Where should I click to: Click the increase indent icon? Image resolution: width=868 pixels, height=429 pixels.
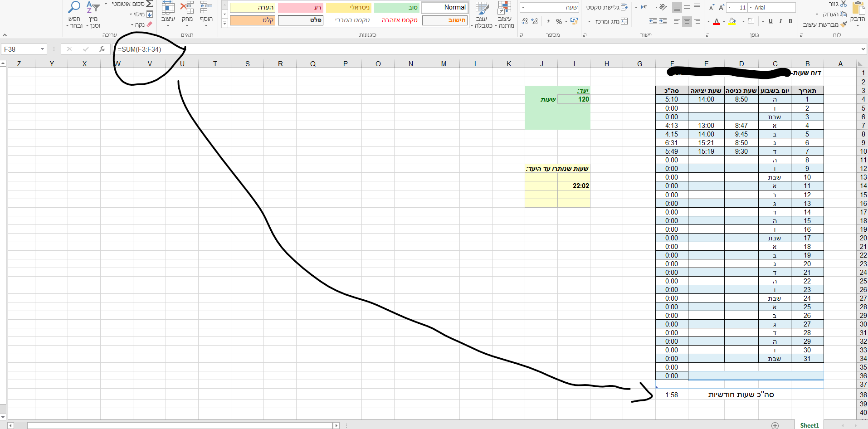pyautogui.click(x=653, y=21)
